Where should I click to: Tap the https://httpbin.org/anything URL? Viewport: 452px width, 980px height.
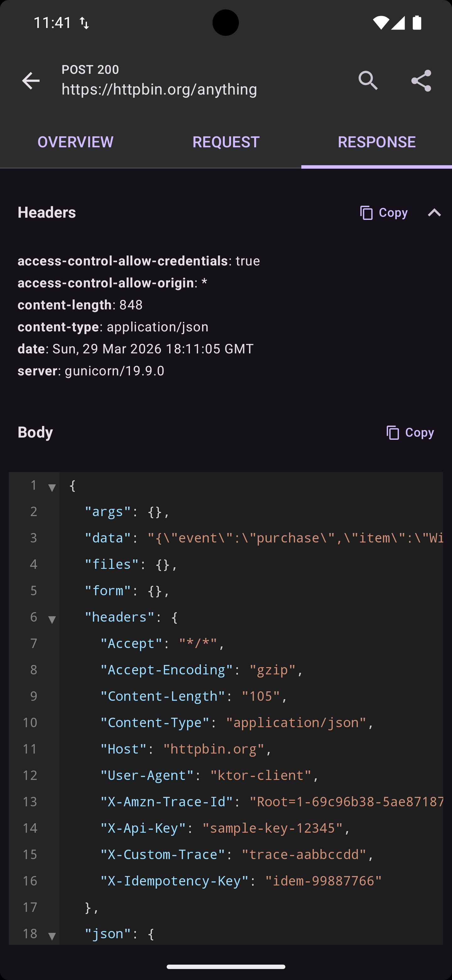click(159, 89)
